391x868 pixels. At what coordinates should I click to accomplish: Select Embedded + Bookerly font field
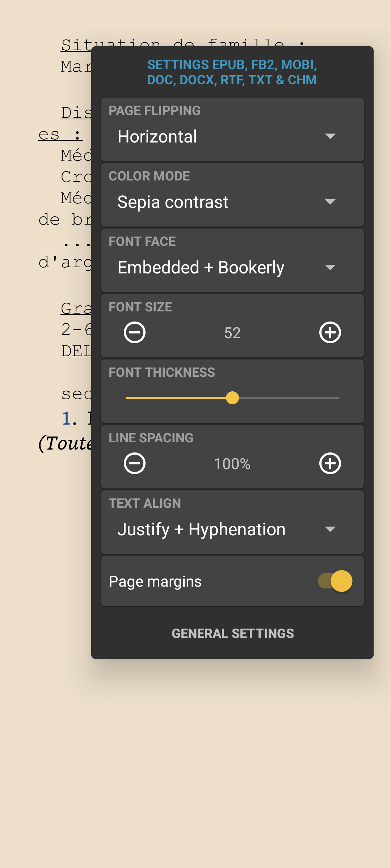[x=201, y=268]
